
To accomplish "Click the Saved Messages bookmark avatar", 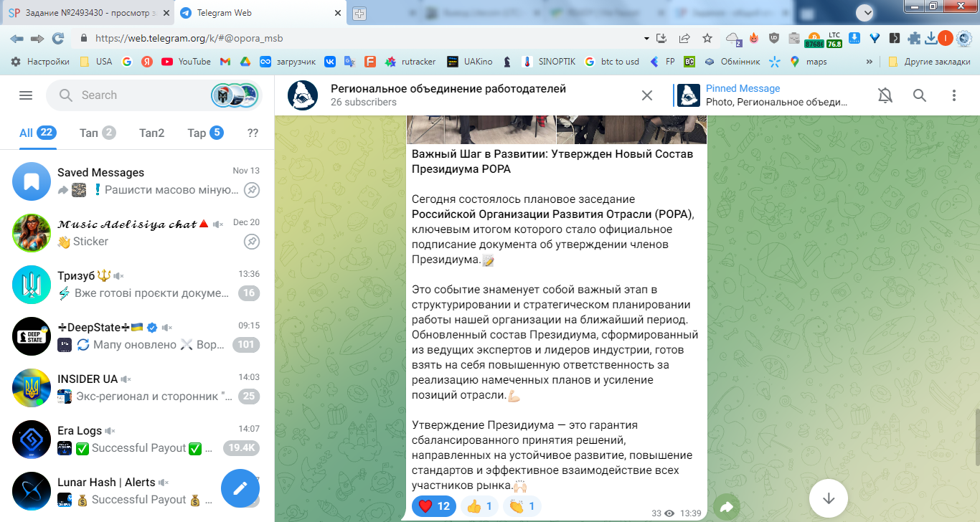I will click(x=32, y=181).
